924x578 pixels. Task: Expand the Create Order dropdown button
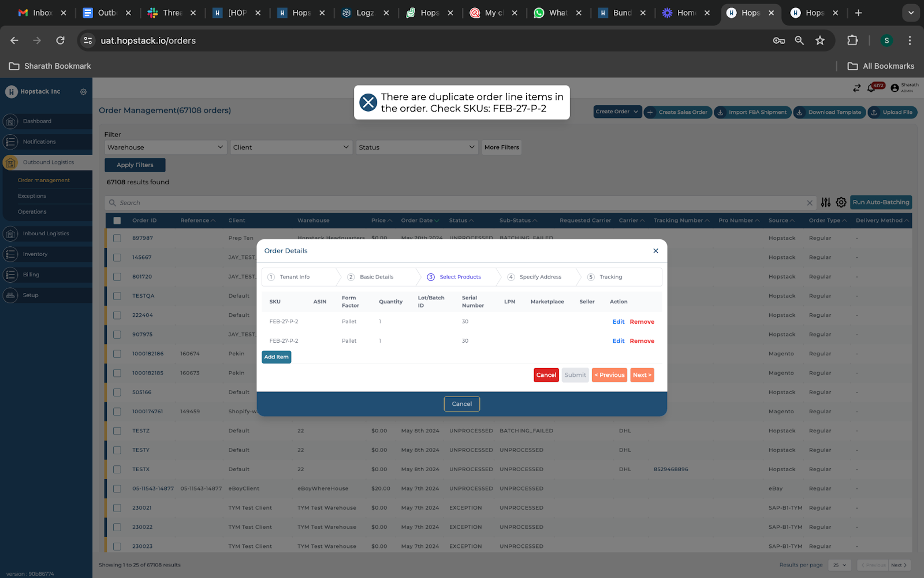[617, 112]
